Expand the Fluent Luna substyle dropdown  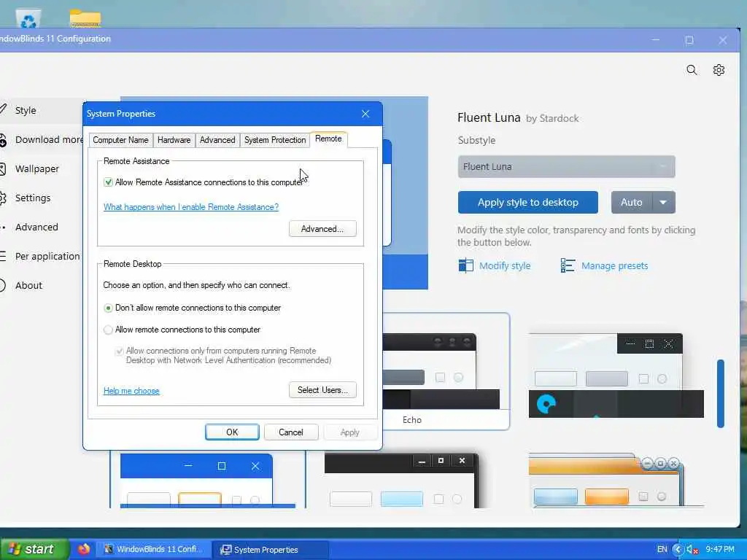click(x=566, y=167)
